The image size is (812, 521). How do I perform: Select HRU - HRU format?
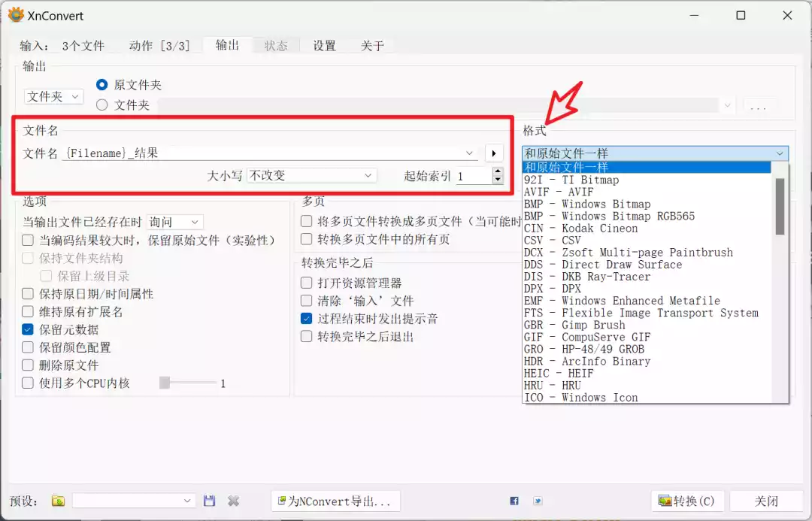647,386
